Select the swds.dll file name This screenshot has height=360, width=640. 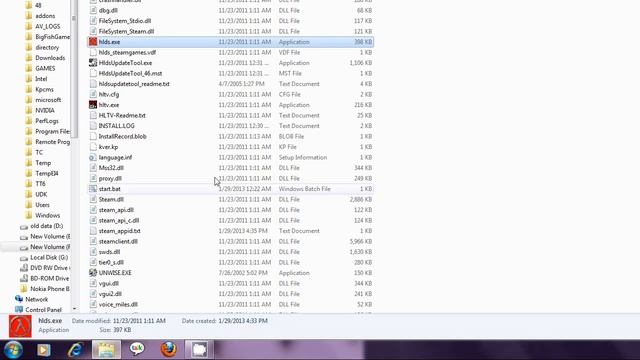click(x=109, y=252)
